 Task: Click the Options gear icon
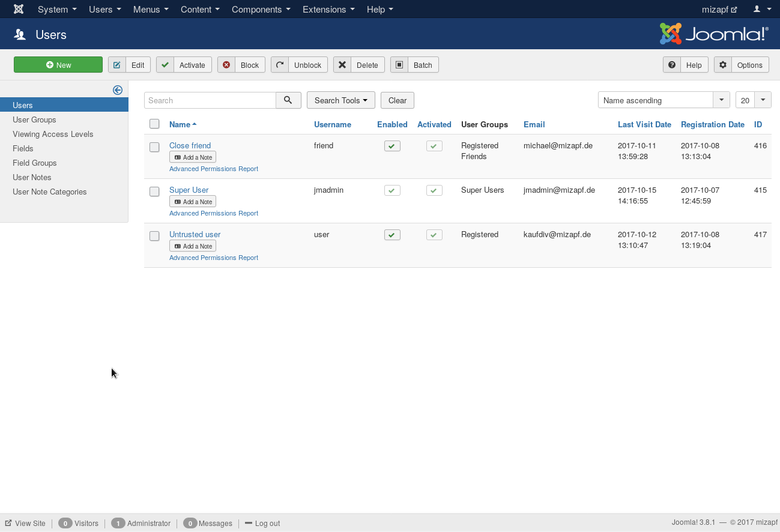(x=723, y=65)
